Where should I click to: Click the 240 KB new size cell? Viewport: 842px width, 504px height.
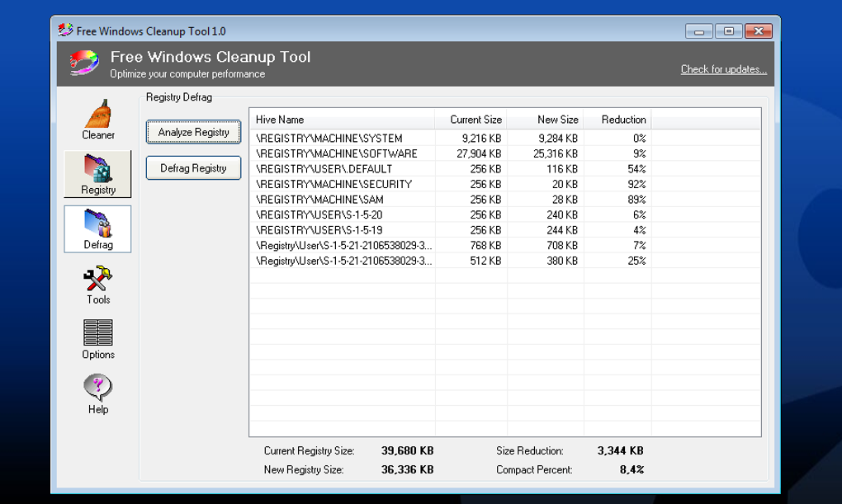click(x=561, y=214)
